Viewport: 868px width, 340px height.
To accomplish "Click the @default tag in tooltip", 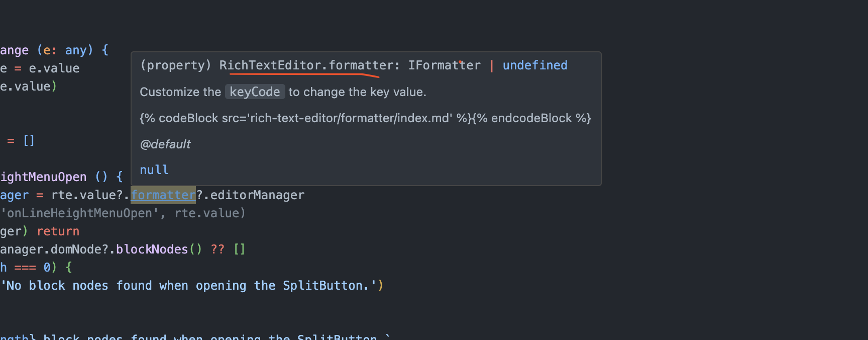I will 165,144.
